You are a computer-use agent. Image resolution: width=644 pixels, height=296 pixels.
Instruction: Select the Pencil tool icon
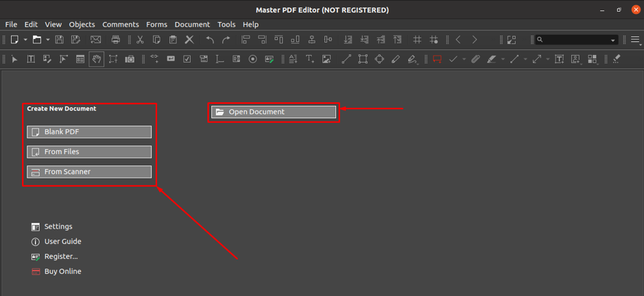[396, 59]
